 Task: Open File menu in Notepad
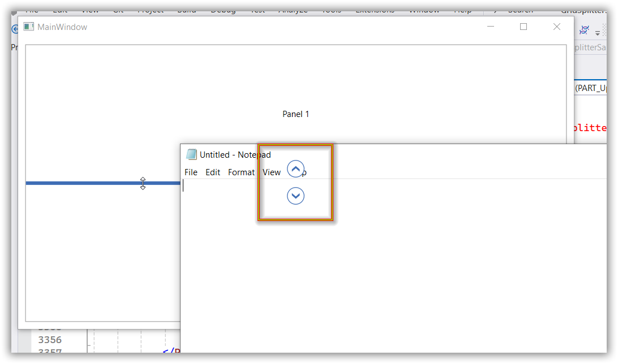pos(191,172)
